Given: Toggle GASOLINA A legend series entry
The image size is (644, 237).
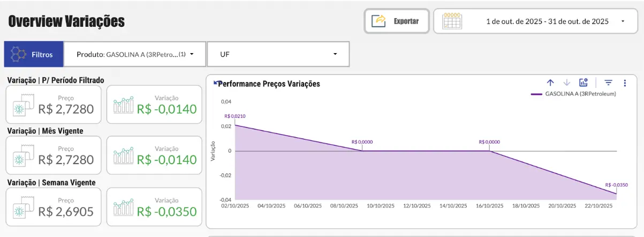Looking at the screenshot, I should [x=573, y=94].
